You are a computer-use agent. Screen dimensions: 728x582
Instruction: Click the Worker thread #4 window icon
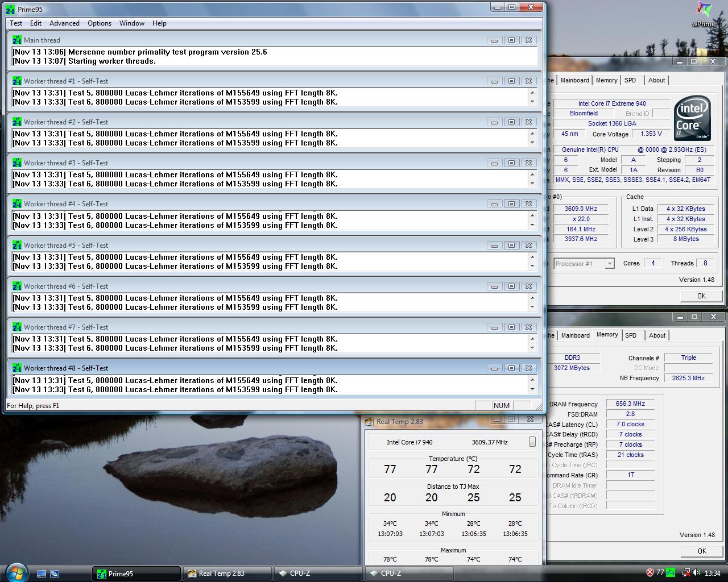tap(17, 204)
